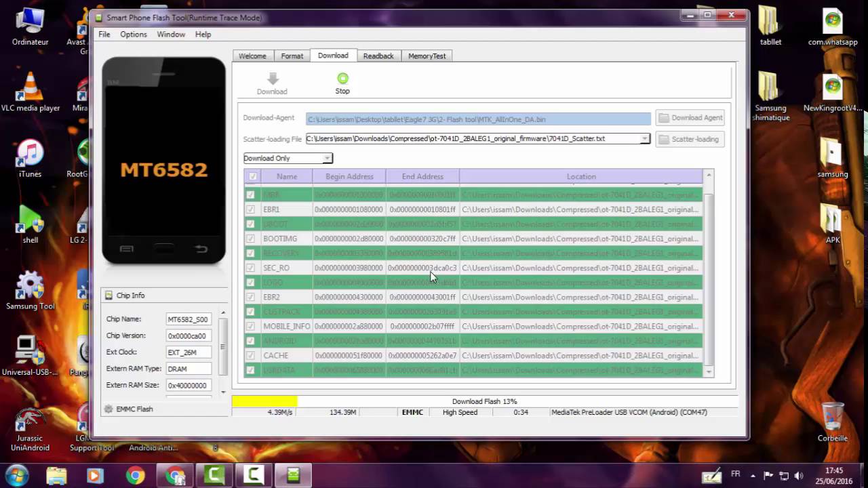Show hidden system tray icons arrow

(x=754, y=475)
